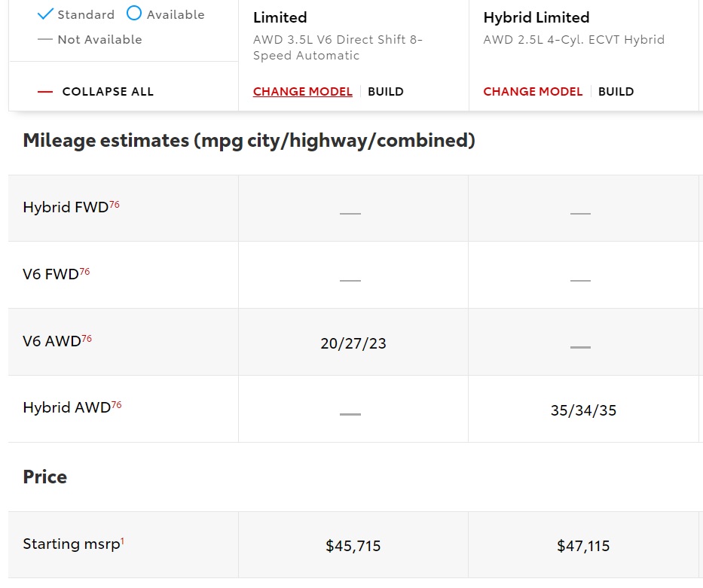Image resolution: width=703 pixels, height=588 pixels.
Task: Open Build for the Limited trim
Action: [386, 92]
